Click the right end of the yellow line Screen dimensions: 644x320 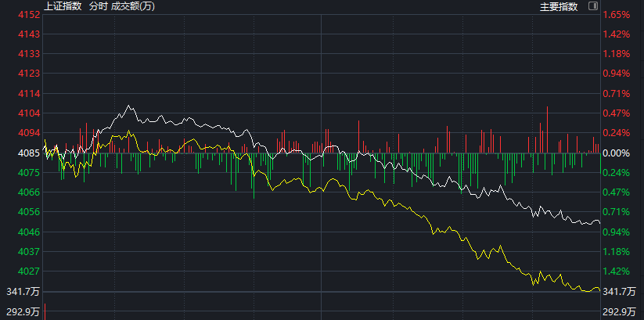[599, 290]
